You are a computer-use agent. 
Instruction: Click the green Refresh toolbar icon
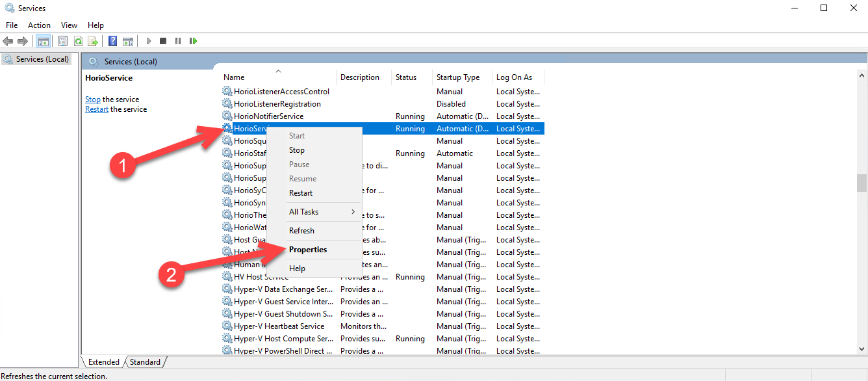78,41
